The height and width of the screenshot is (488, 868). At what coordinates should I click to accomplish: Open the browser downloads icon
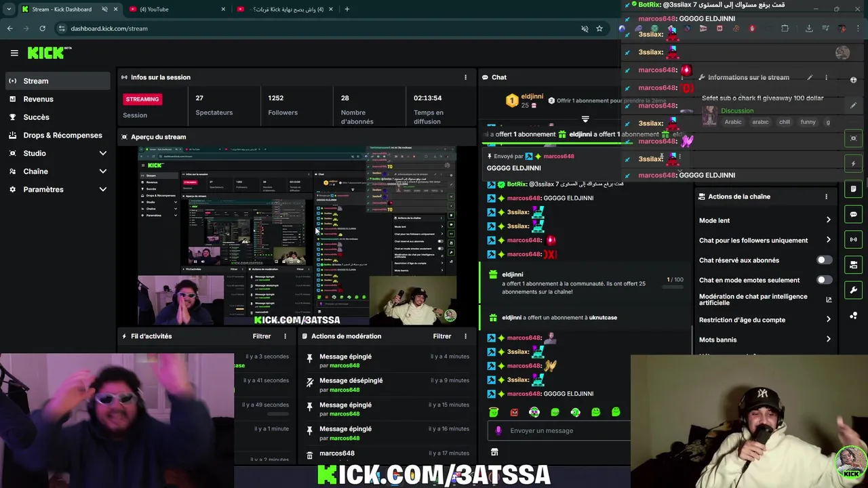809,28
